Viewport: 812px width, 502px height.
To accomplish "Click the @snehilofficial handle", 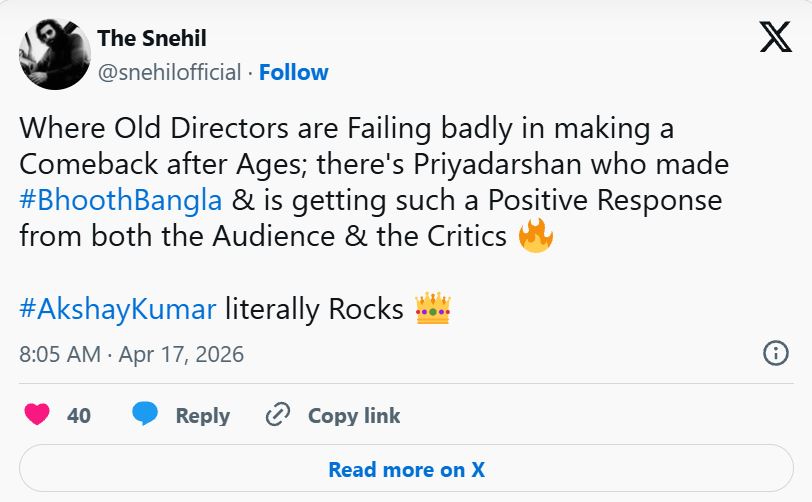I will pyautogui.click(x=169, y=72).
